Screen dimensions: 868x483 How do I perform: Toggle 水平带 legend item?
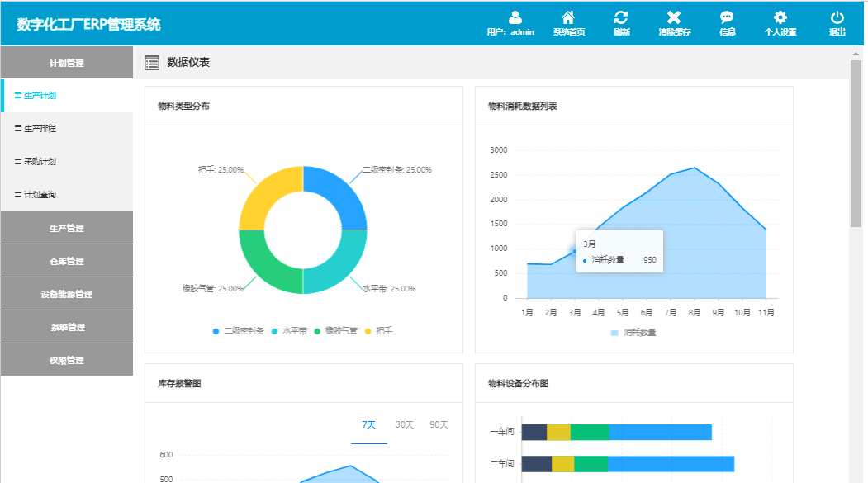pyautogui.click(x=288, y=331)
